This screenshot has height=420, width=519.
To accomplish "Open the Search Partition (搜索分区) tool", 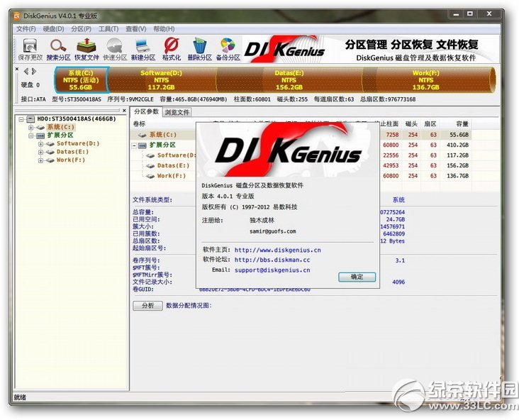I will pos(58,49).
